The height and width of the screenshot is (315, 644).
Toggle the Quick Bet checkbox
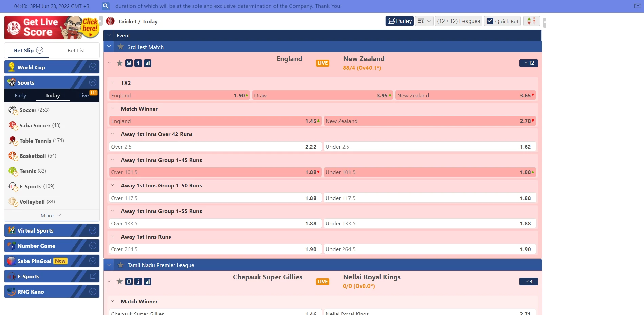pyautogui.click(x=490, y=21)
